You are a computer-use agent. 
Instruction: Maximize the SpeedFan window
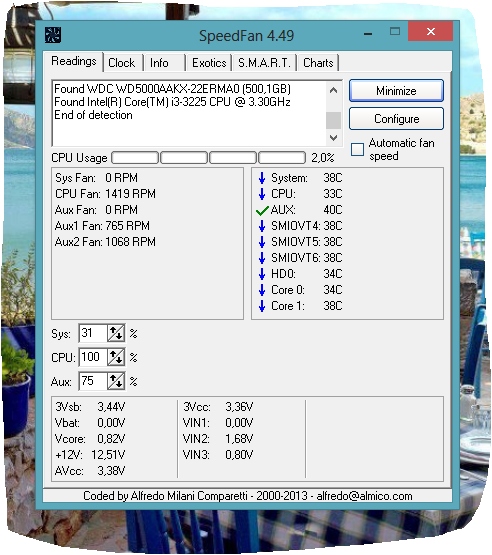395,32
